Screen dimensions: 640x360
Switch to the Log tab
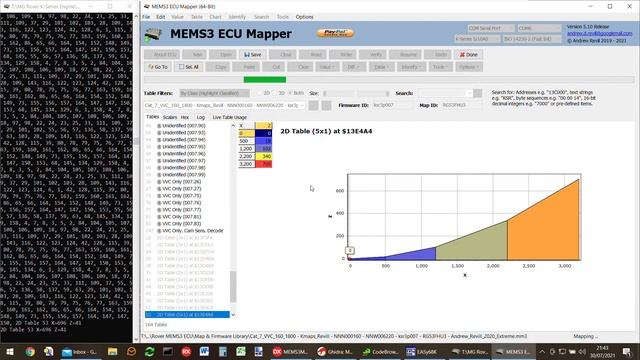[x=200, y=117]
